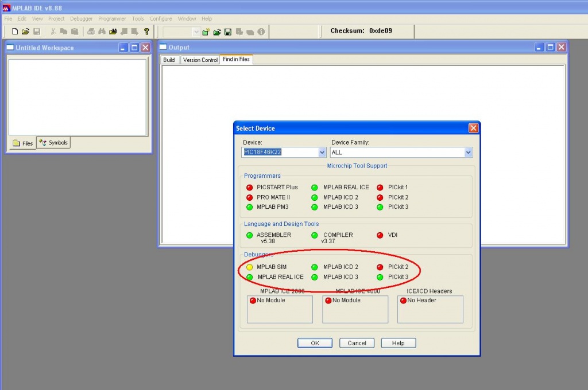588x390 pixels.
Task: Open the File menu
Action: 8,19
